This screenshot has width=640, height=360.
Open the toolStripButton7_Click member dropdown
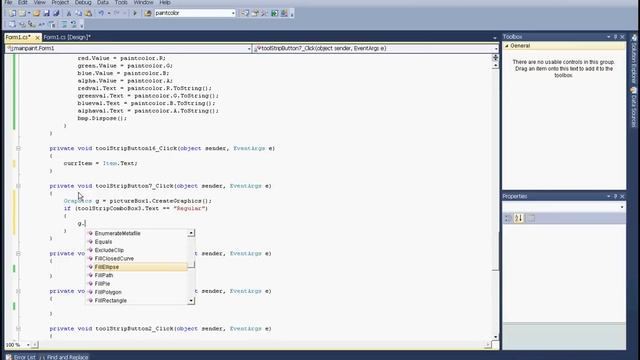(x=496, y=49)
